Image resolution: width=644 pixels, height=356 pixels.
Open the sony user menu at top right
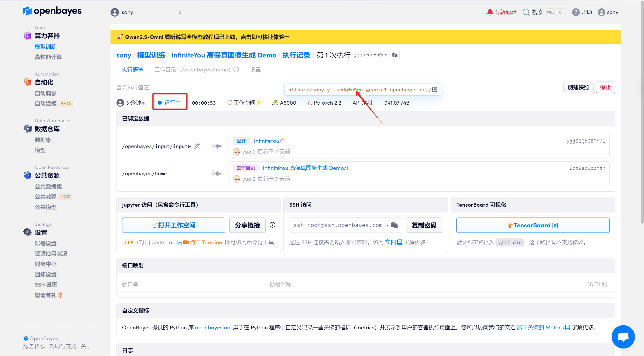608,12
